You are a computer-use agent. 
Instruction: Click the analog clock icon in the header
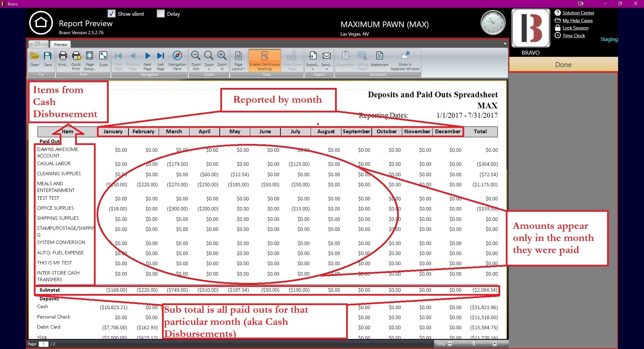coord(493,22)
